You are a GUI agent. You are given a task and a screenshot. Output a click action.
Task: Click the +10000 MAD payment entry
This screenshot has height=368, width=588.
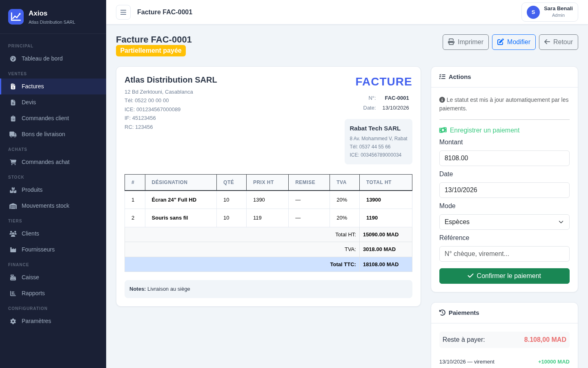pyautogui.click(x=554, y=362)
